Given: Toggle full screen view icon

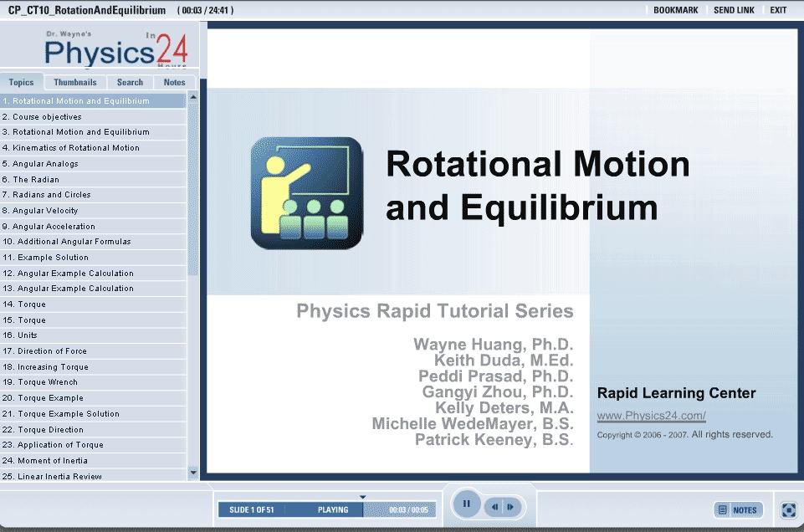Looking at the screenshot, I should click(788, 509).
